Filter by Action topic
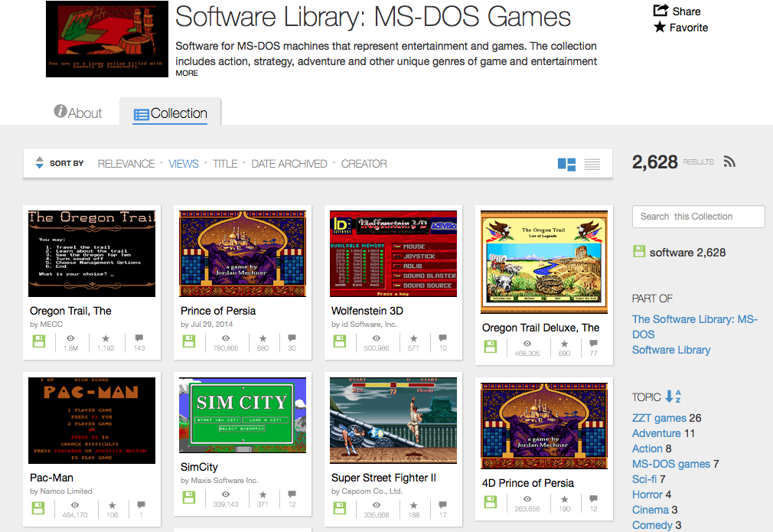The height and width of the screenshot is (532, 773). pyautogui.click(x=647, y=449)
